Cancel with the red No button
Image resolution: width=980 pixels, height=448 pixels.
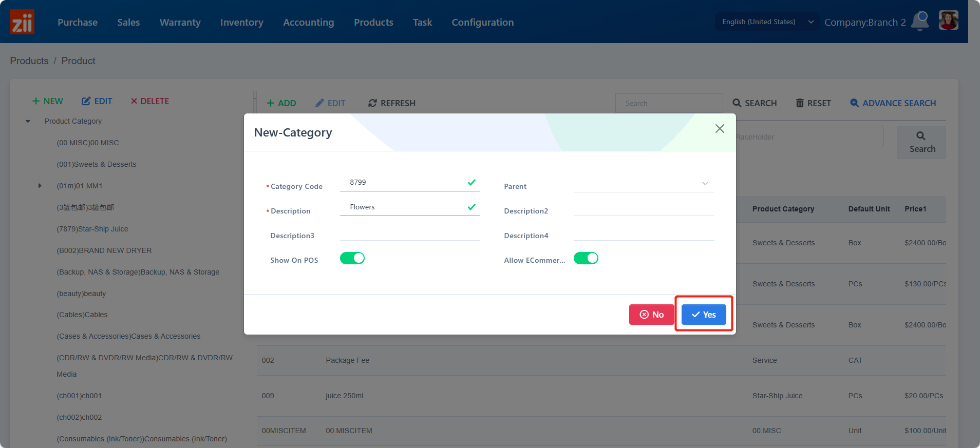click(x=651, y=315)
